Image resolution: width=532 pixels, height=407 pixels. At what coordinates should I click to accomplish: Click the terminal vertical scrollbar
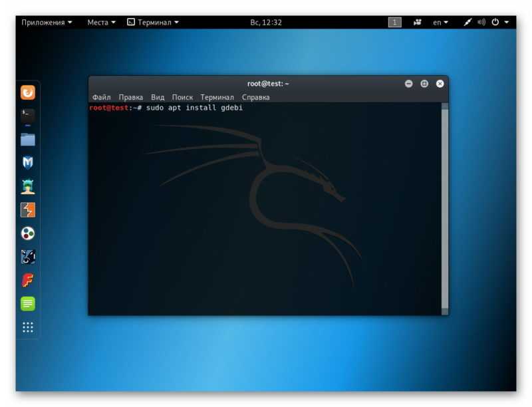tap(445, 209)
